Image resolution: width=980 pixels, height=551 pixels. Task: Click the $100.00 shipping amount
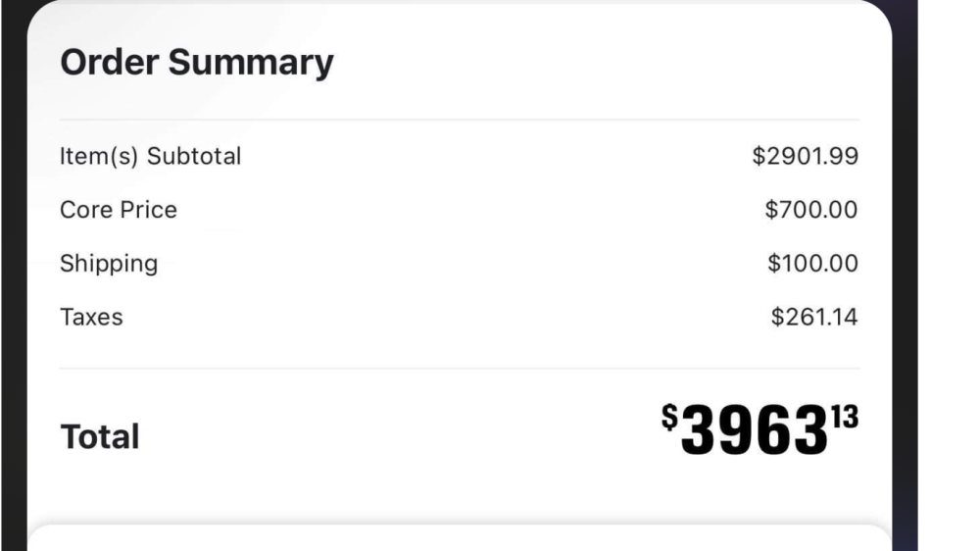(811, 264)
